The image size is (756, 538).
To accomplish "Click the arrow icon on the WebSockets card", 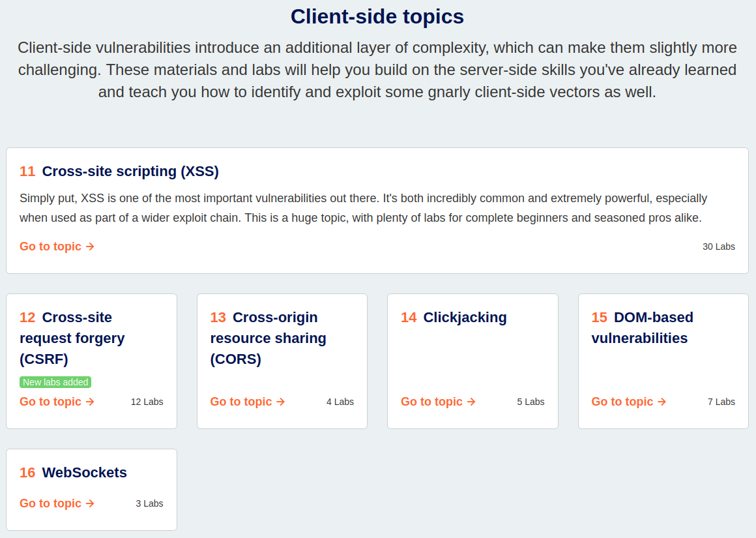I will coord(89,503).
